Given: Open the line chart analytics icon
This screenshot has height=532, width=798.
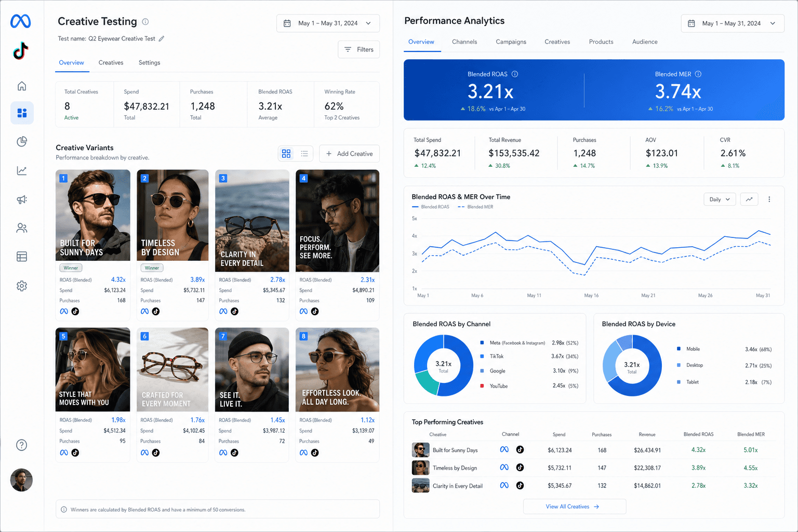Looking at the screenshot, I should pos(22,170).
